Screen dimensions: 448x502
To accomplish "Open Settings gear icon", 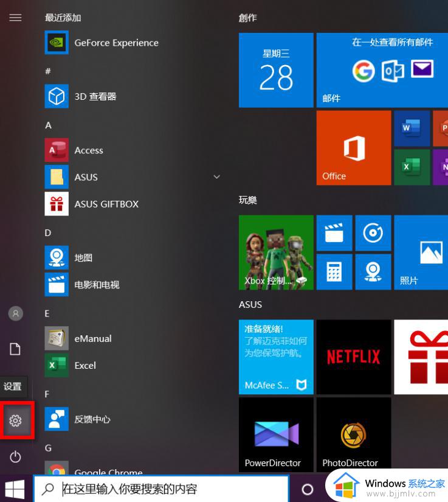I will pyautogui.click(x=15, y=420).
